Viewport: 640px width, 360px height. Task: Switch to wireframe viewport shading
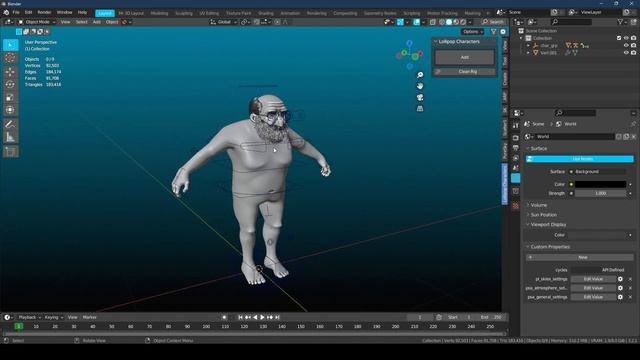tap(442, 22)
